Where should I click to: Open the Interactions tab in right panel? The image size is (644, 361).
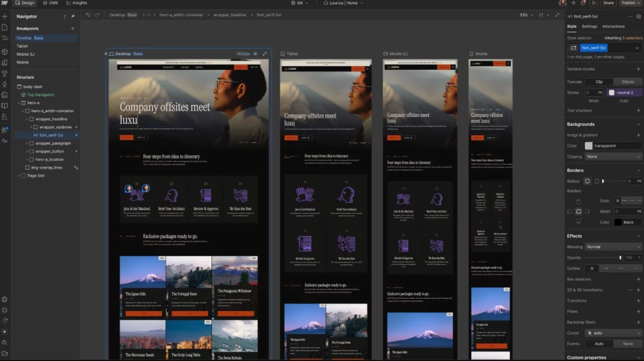click(613, 26)
